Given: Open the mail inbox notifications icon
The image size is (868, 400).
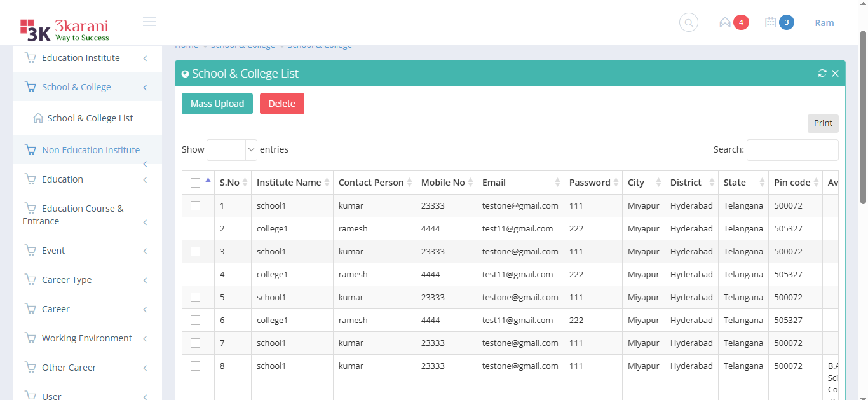Looking at the screenshot, I should click(x=725, y=23).
